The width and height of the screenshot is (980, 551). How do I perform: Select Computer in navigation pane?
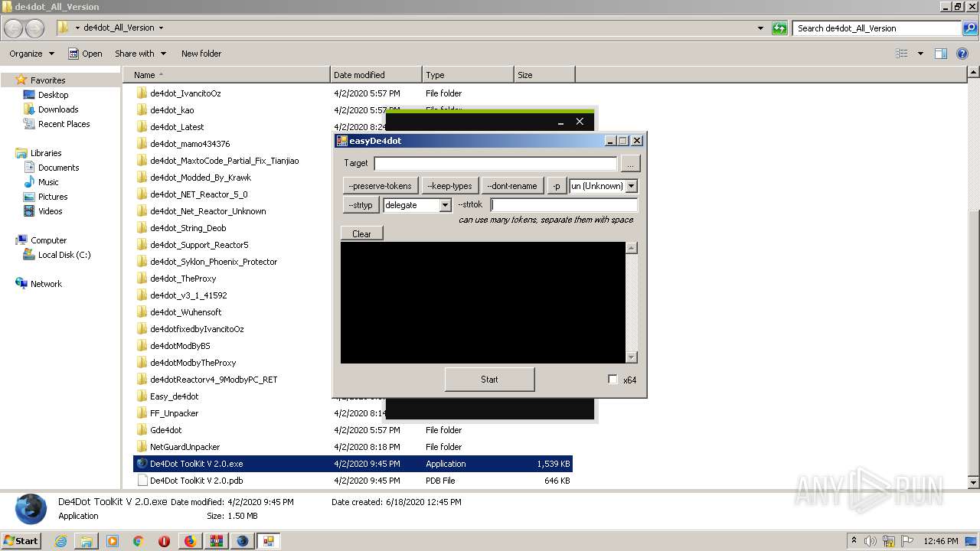coord(48,240)
